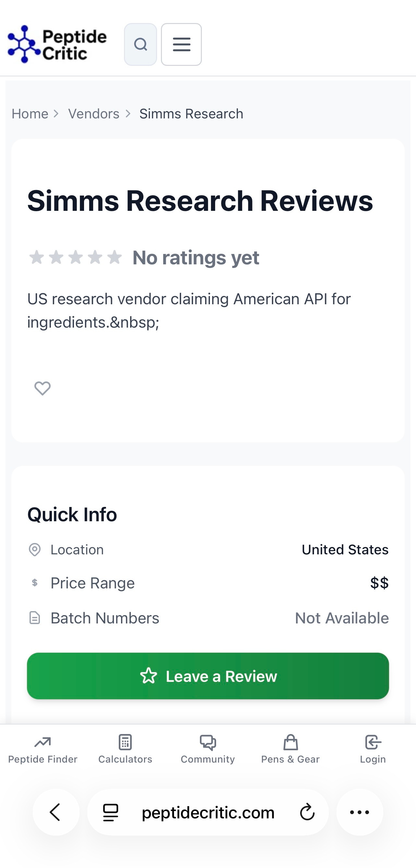Go to Home breadcrumb
This screenshot has height=868, width=416.
click(x=30, y=114)
